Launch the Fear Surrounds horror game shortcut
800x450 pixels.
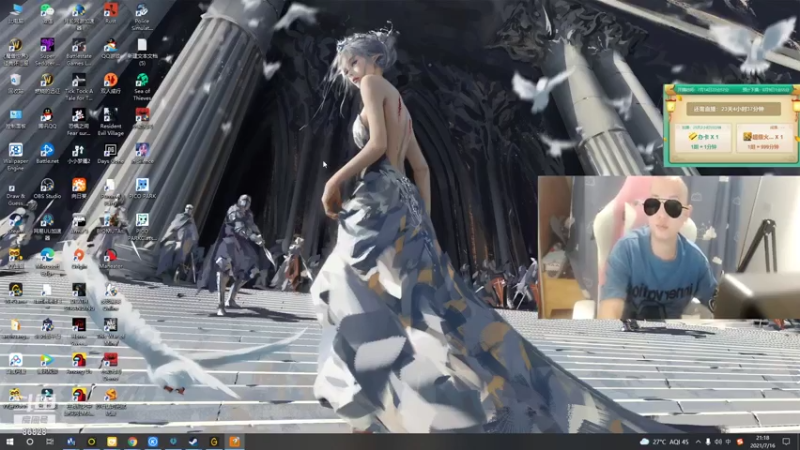pyautogui.click(x=79, y=121)
